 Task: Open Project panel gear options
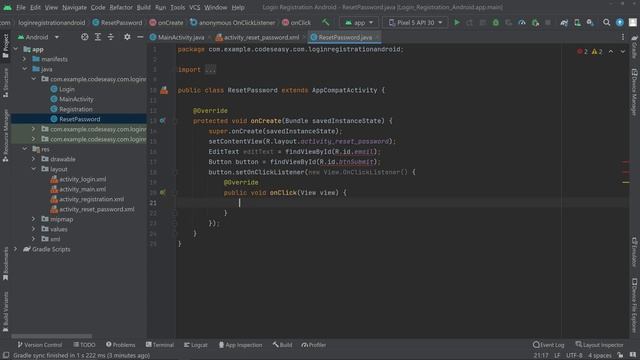pos(127,37)
